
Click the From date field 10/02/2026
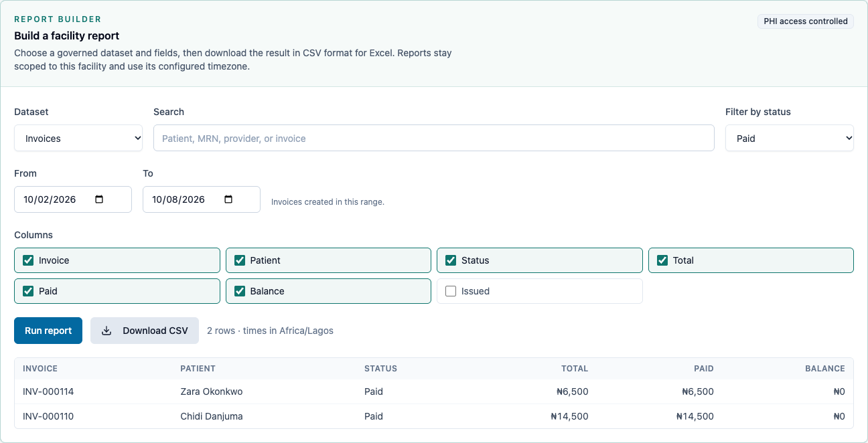pos(73,199)
